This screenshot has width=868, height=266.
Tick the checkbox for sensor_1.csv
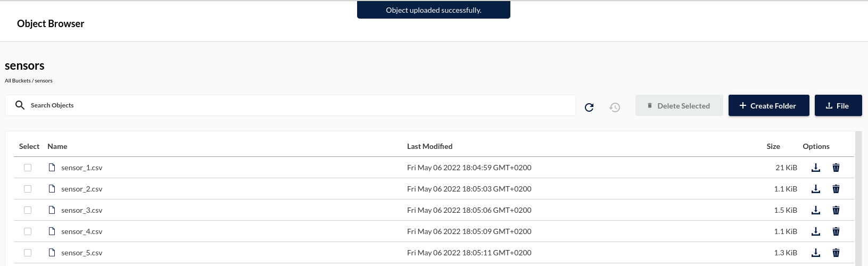tap(28, 168)
